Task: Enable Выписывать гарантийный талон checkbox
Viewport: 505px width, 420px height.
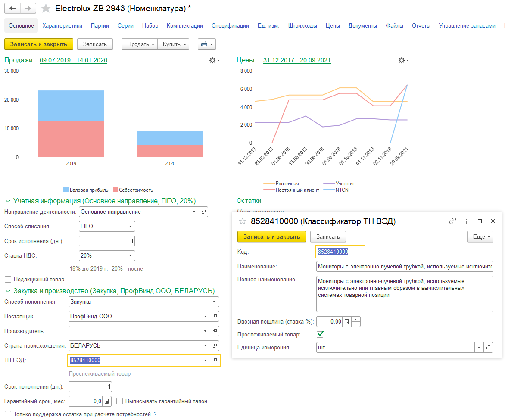Action: click(119, 401)
